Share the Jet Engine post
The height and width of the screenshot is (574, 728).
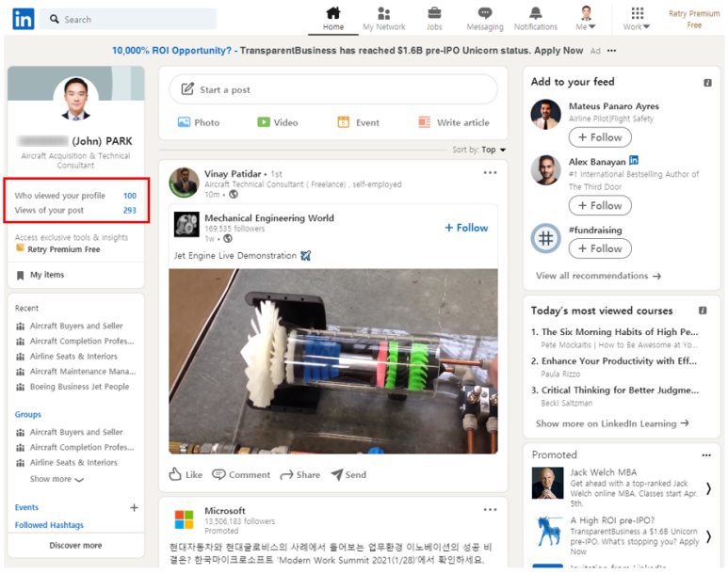(299, 474)
